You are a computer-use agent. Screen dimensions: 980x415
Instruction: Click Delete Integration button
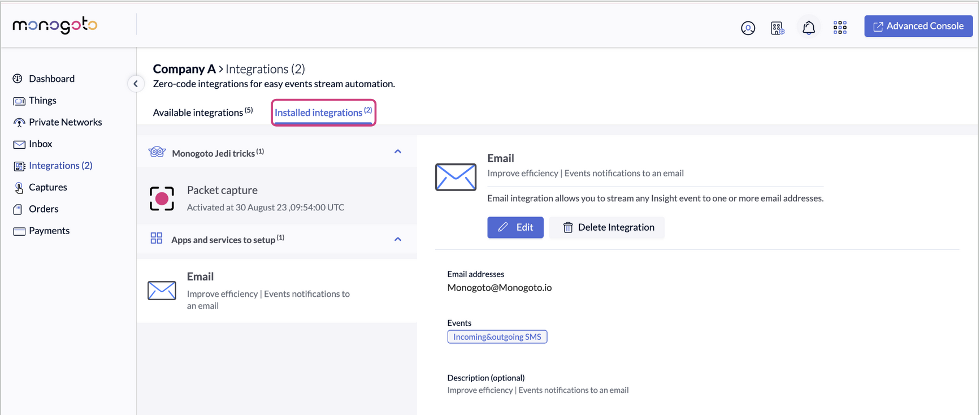coord(608,227)
